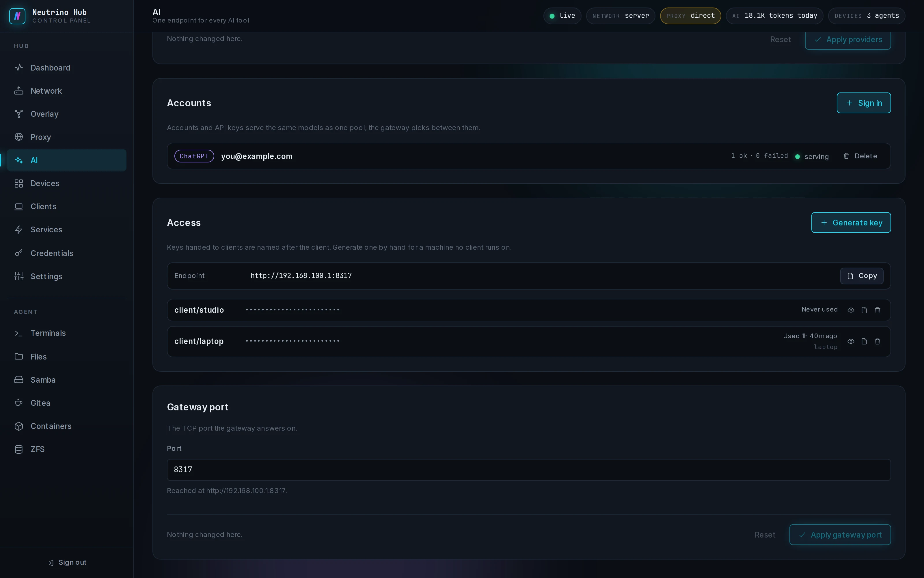Viewport: 924px width, 578px height.
Task: Click the endpoint URL http://192.168.100.1:8317
Action: pos(301,276)
